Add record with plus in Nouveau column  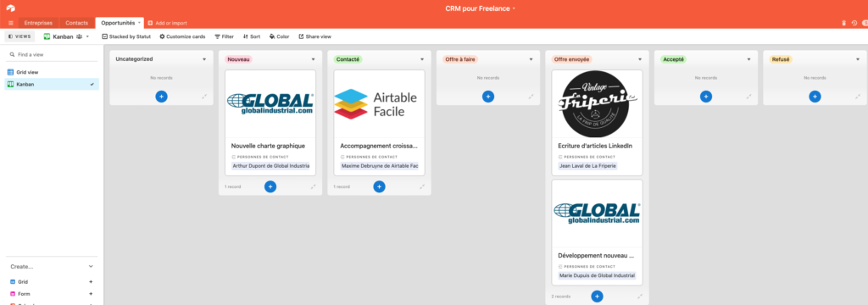[270, 186]
